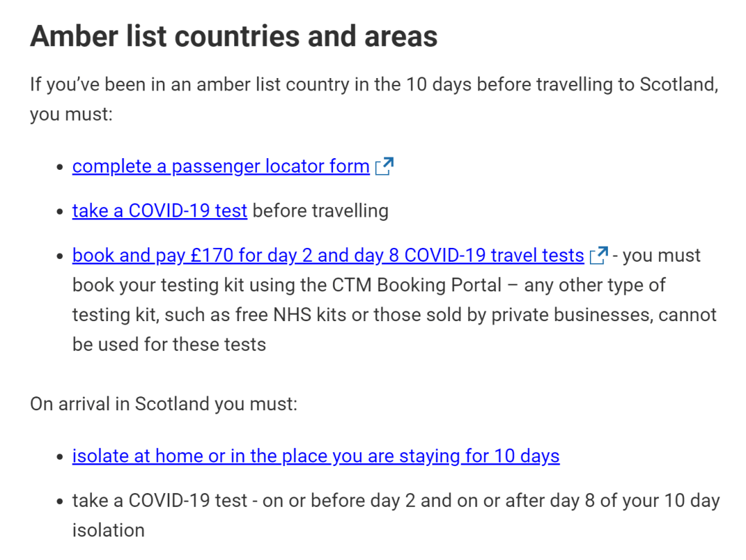Open 'complete a passenger locator form' link
Image resolution: width=746 pixels, height=560 pixels.
pyautogui.click(x=221, y=166)
